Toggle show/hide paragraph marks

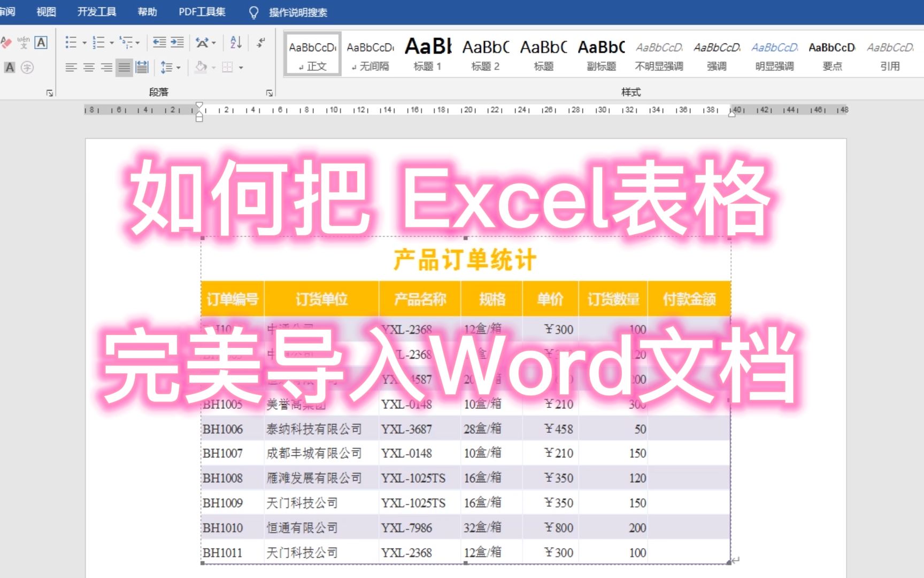pos(261,42)
